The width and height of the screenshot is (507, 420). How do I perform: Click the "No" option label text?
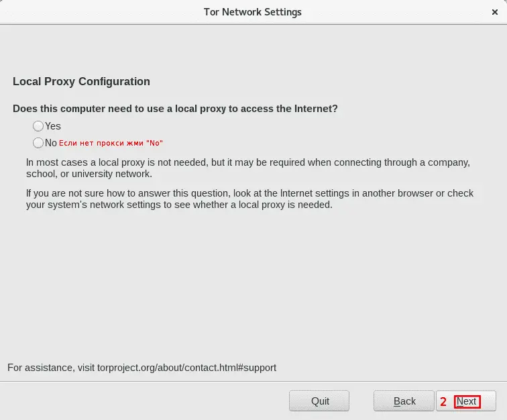tap(51, 143)
